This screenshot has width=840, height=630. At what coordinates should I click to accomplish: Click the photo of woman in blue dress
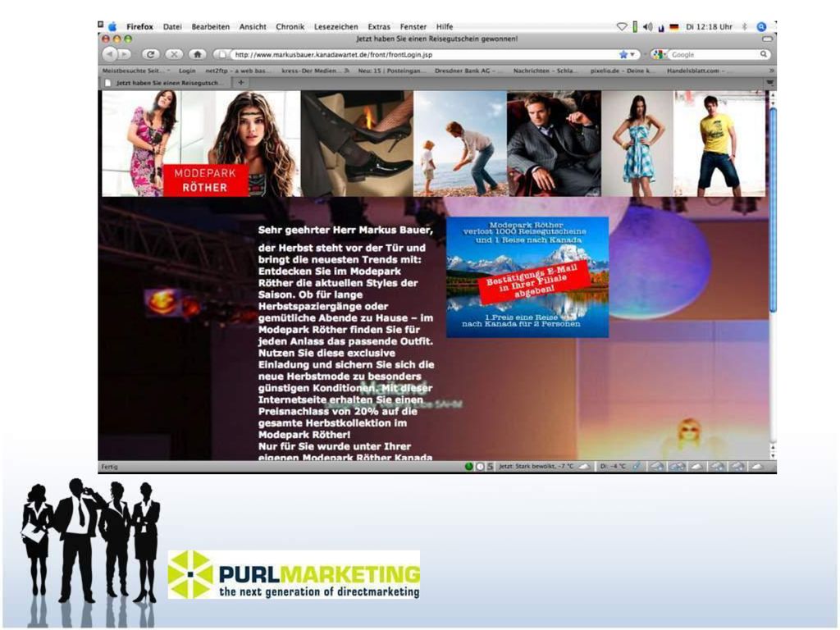637,143
